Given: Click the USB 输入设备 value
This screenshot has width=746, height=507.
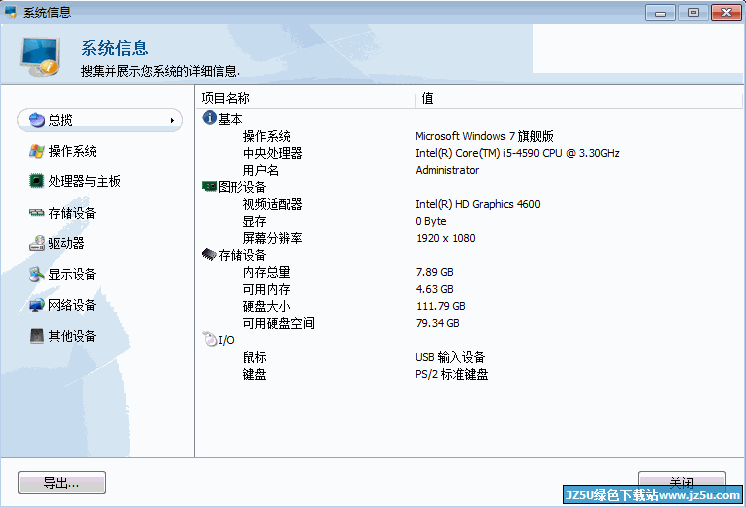Looking at the screenshot, I should pyautogui.click(x=450, y=357).
